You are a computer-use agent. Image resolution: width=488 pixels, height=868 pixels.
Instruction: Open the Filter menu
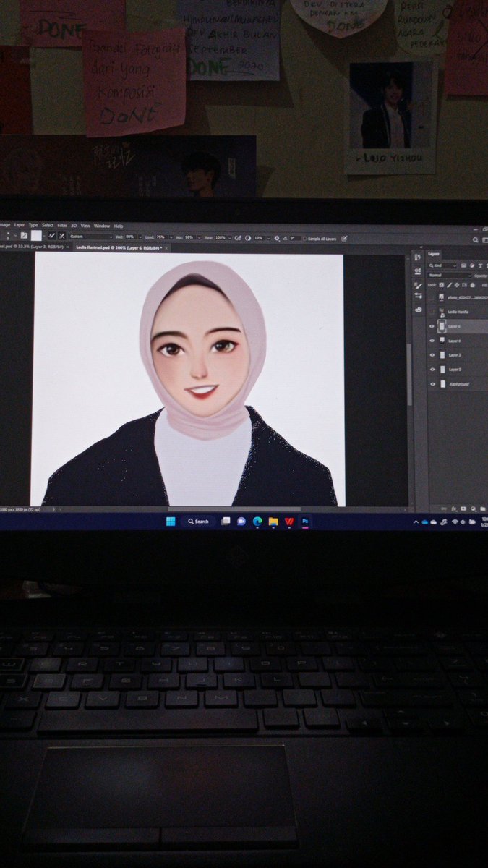62,225
